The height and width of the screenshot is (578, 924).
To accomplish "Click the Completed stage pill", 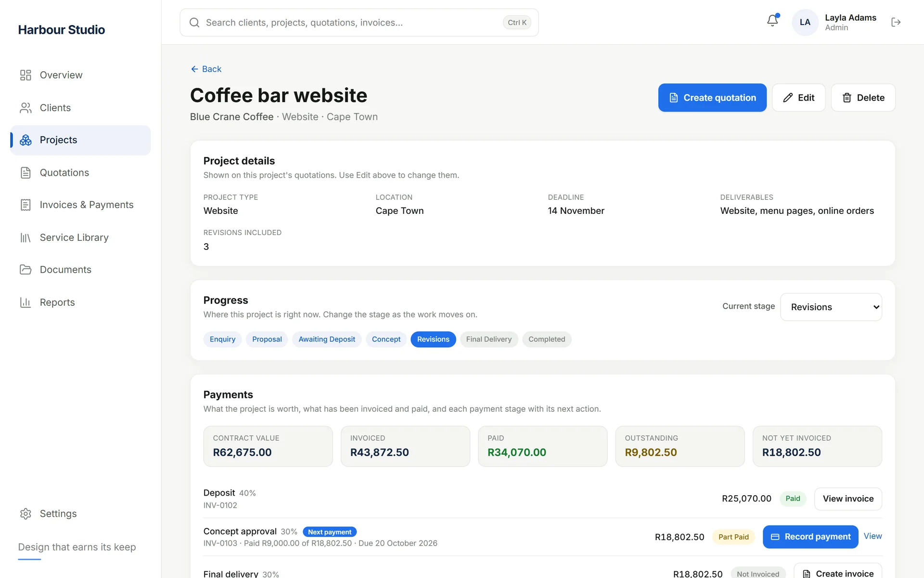I will 547,340.
